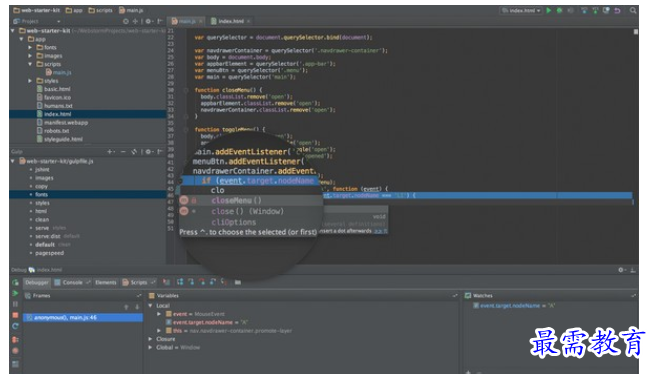Viewport: 654px width, 374px height.
Task: Expand the Closure variables node
Action: tap(150, 339)
